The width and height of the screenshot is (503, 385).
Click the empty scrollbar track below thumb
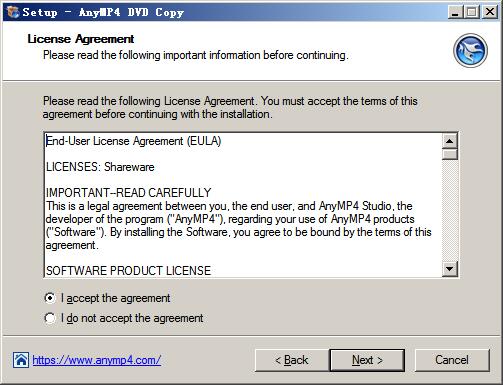[450, 210]
